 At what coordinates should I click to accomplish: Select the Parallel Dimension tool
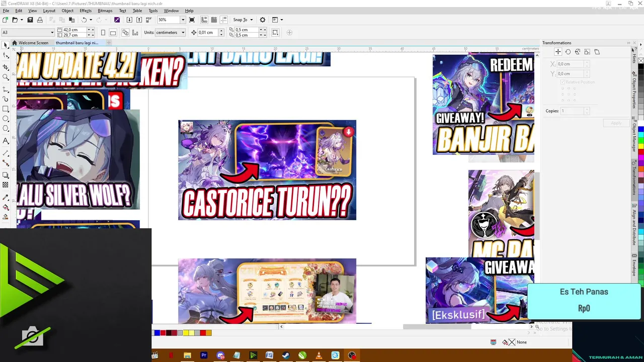coord(6,152)
